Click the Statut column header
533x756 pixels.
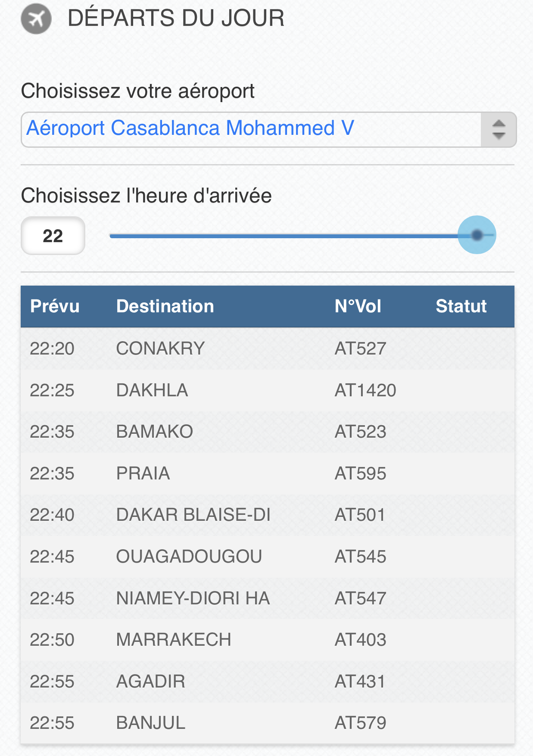[x=461, y=306]
